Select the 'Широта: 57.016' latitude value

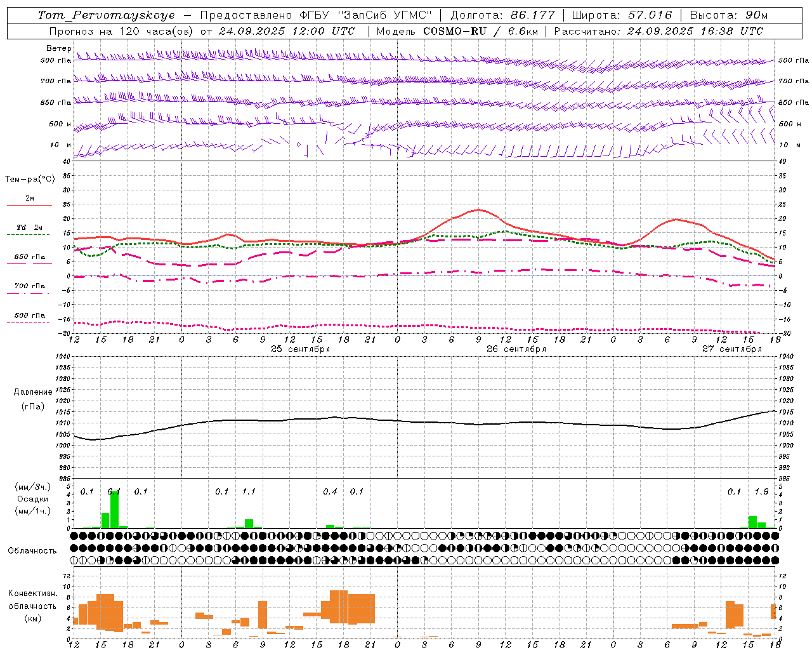(x=622, y=15)
